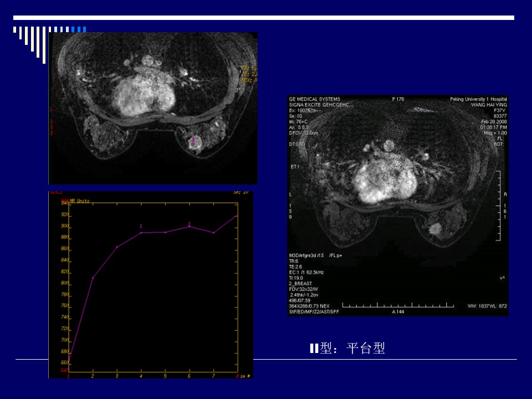The height and width of the screenshot is (399, 532).
Task: Click the 'MR Units' axis label
Action: click(79, 201)
